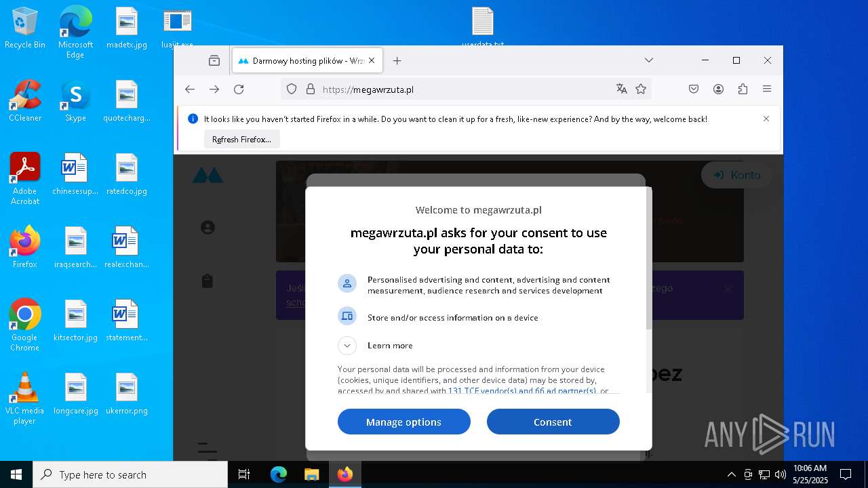Image resolution: width=868 pixels, height=488 pixels.
Task: Select userdata.txt desktop file
Action: 483,27
